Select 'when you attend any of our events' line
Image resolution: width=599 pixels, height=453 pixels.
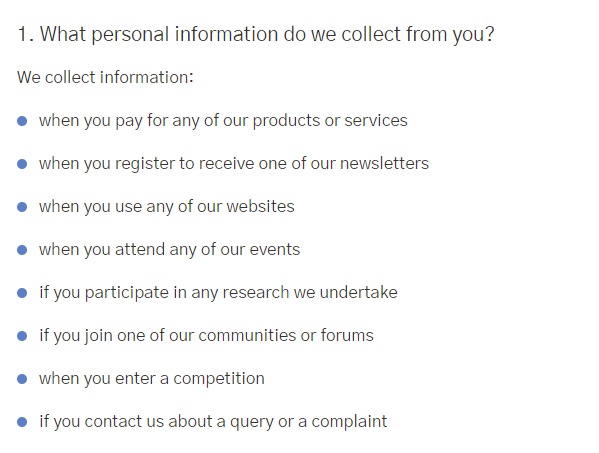click(x=169, y=250)
